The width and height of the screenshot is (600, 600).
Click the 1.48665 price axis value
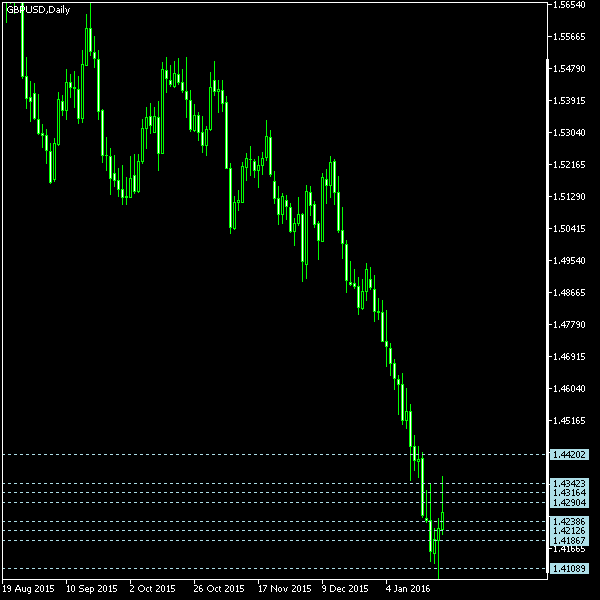(x=569, y=292)
